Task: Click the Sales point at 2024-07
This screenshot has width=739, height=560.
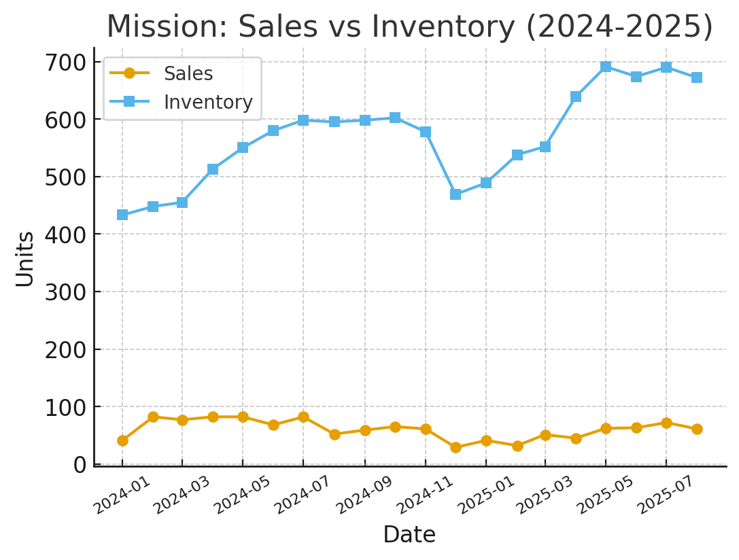Action: [303, 417]
